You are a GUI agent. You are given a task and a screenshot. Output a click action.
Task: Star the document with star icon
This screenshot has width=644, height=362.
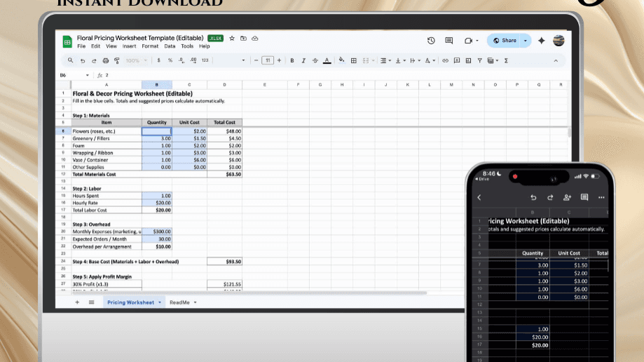coord(232,39)
